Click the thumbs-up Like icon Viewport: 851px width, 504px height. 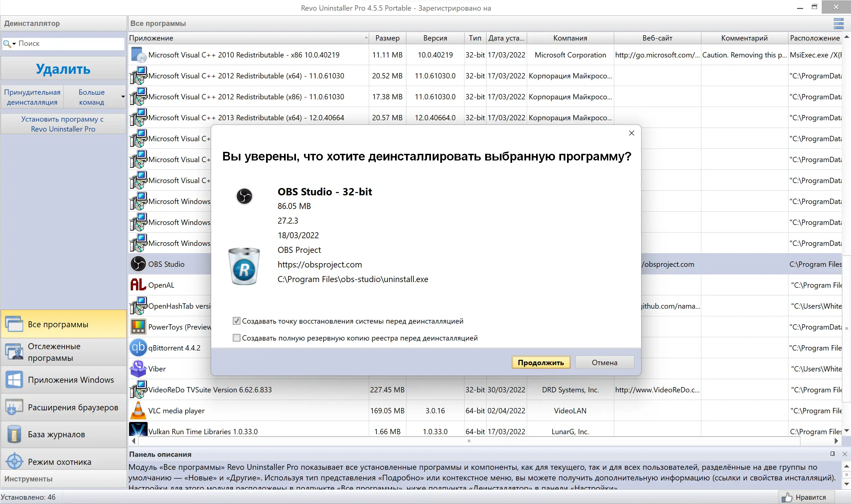(786, 497)
